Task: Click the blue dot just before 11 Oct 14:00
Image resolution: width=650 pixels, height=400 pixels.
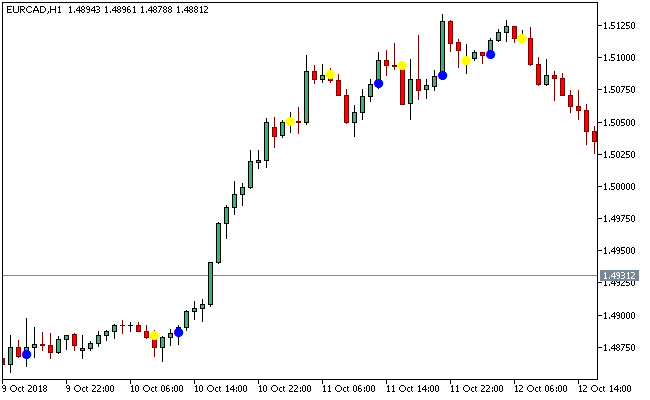Action: [378, 83]
